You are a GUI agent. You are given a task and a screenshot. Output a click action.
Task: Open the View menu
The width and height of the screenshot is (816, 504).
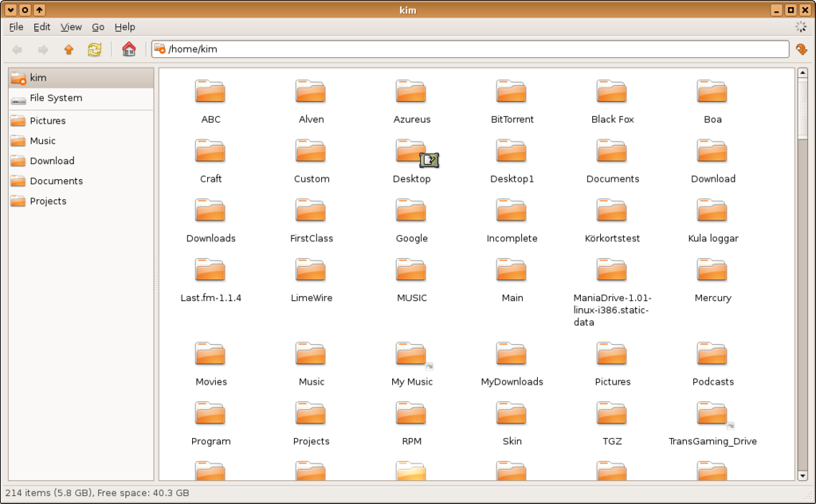click(x=71, y=27)
